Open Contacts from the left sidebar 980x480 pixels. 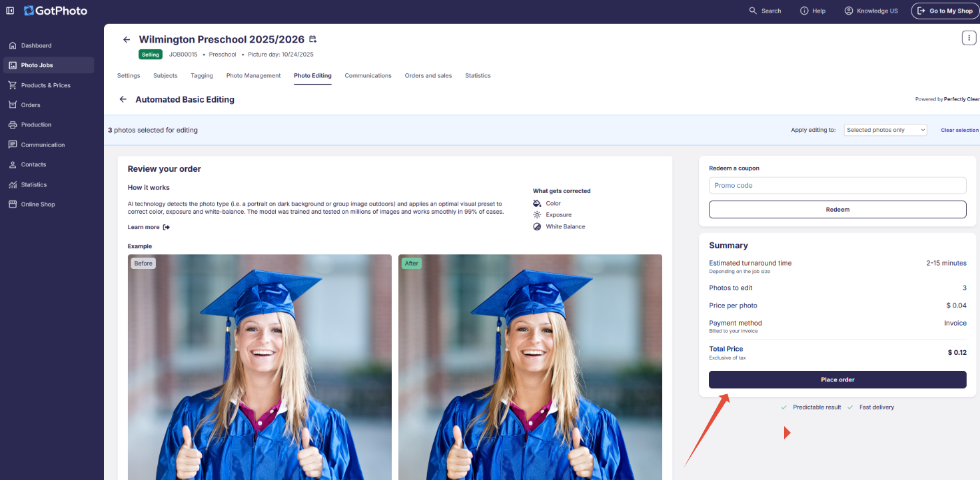[x=34, y=164]
